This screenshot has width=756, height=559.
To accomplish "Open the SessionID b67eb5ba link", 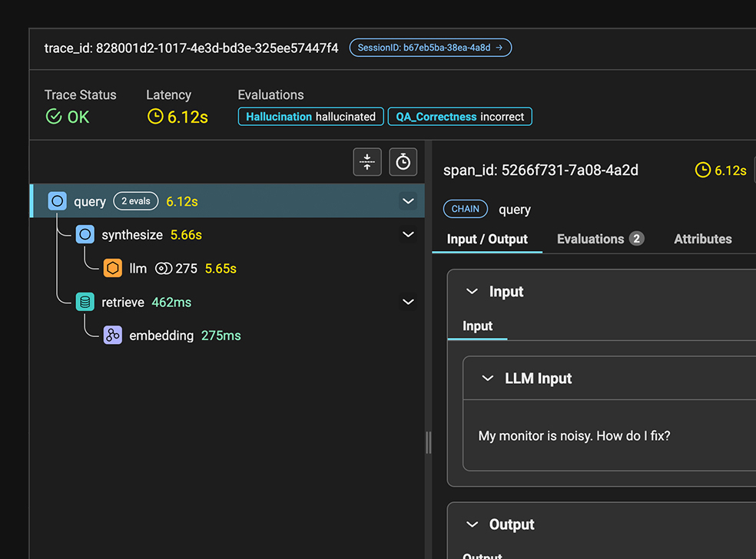I will [x=430, y=48].
